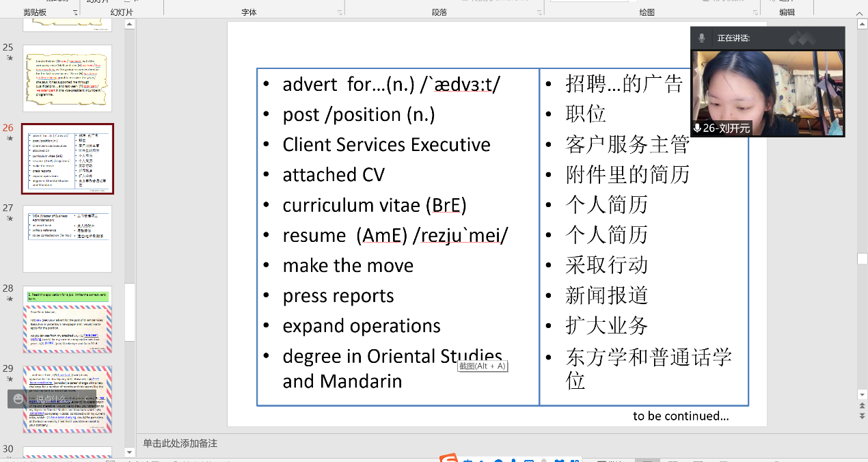This screenshot has height=462, width=868.
Task: Click the animation star under slide 27
Action: (x=9, y=219)
